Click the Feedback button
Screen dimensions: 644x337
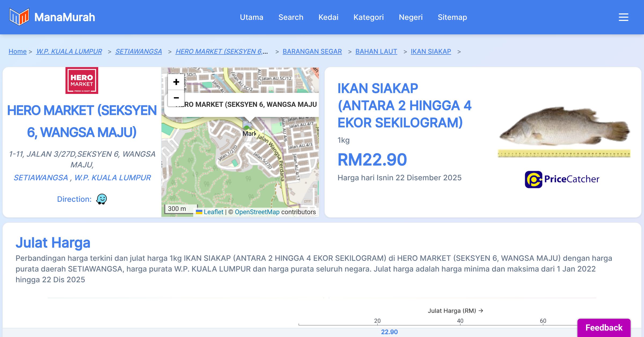click(604, 327)
